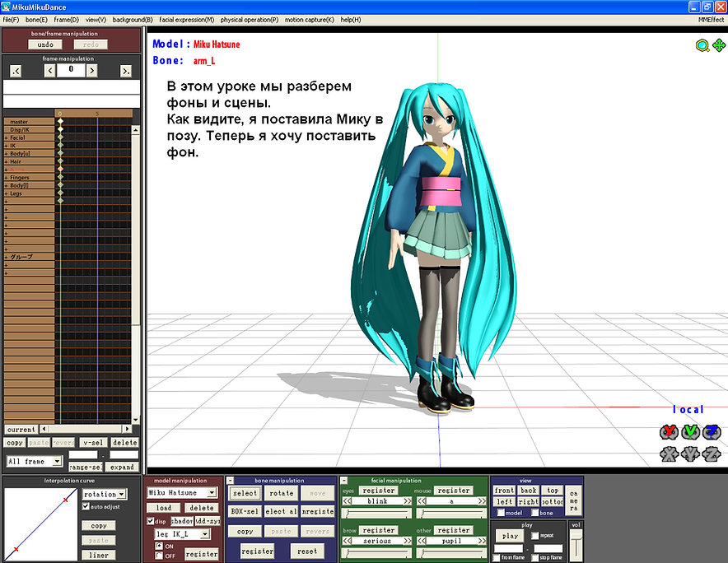Image resolution: width=728 pixels, height=563 pixels.
Task: Click the play start frame input field
Action: coord(508,549)
